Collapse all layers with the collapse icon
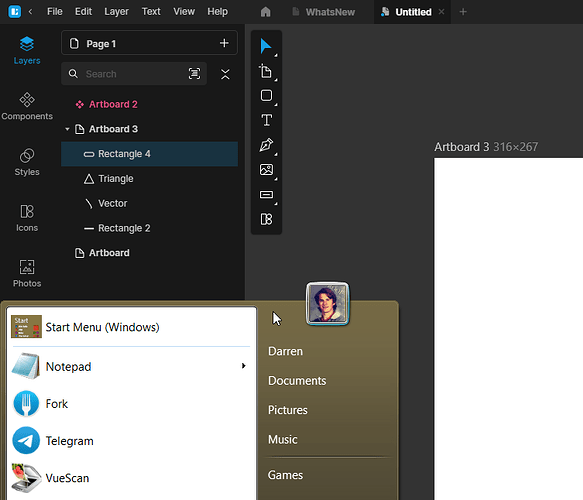583x500 pixels. tap(225, 74)
